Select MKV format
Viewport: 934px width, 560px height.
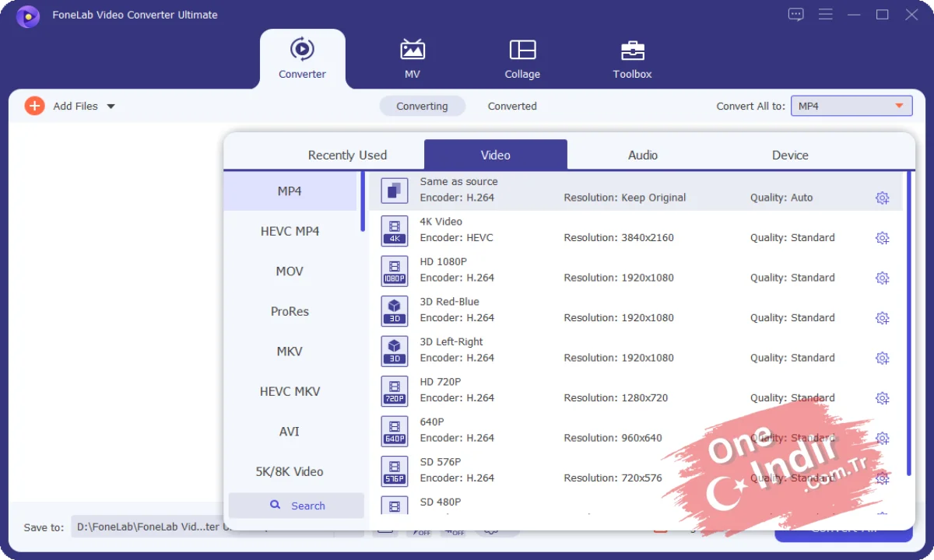tap(290, 351)
